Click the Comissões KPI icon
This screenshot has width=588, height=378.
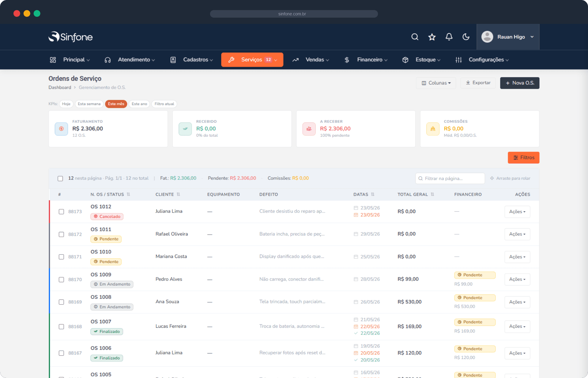433,129
